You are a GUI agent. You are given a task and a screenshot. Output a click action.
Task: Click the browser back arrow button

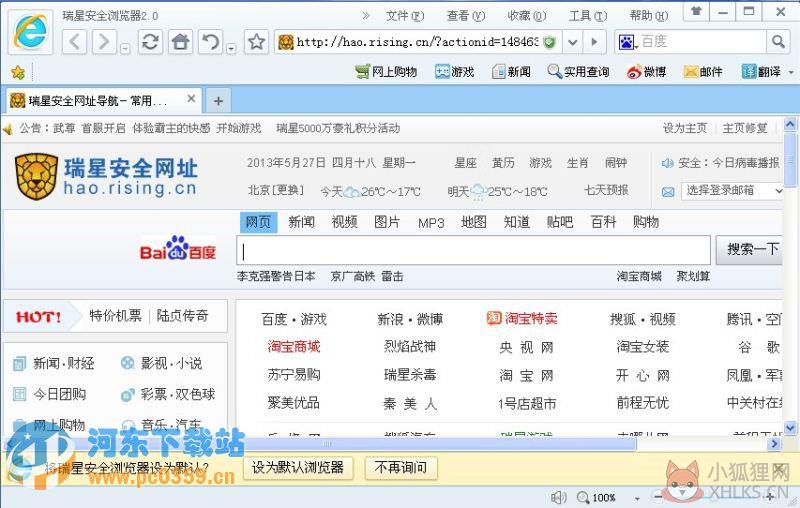coord(74,41)
